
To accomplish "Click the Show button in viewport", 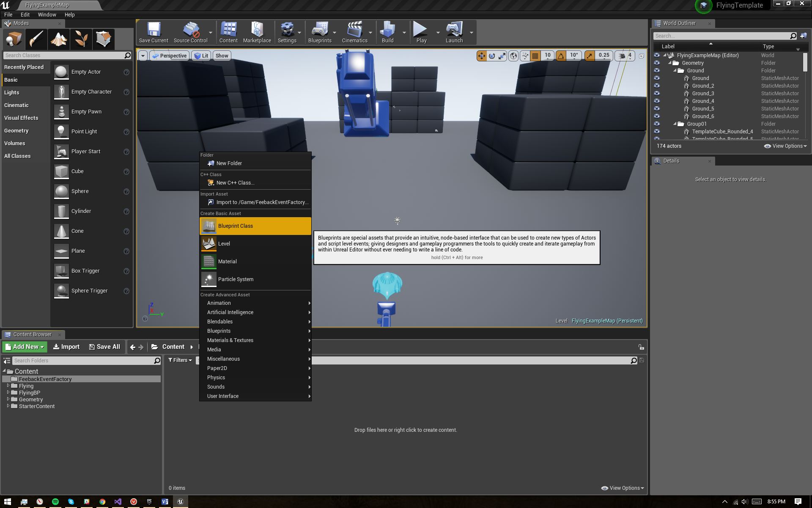I will (x=222, y=56).
